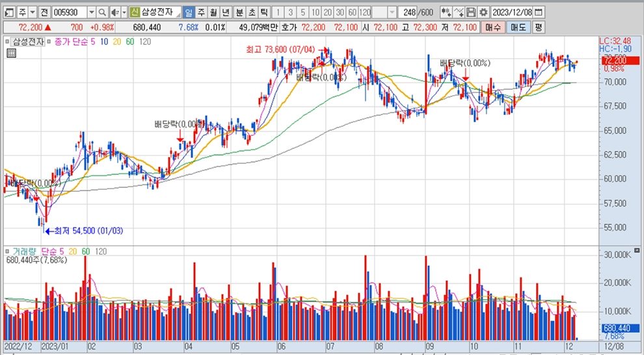Click the green 60-day MA legend
The width and height of the screenshot is (644, 355).
(x=130, y=42)
